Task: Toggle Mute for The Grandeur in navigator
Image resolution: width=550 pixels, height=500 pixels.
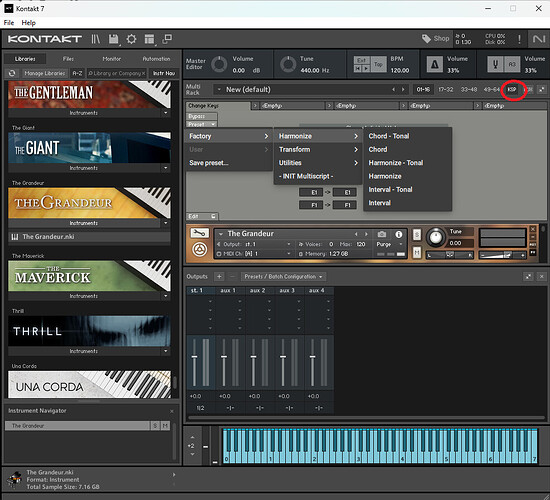Action: [165, 426]
